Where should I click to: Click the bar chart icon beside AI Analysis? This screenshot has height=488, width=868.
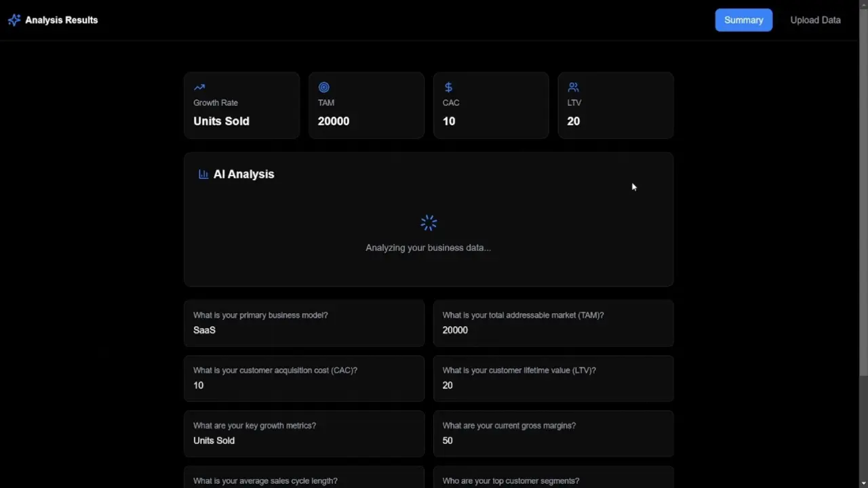point(203,174)
